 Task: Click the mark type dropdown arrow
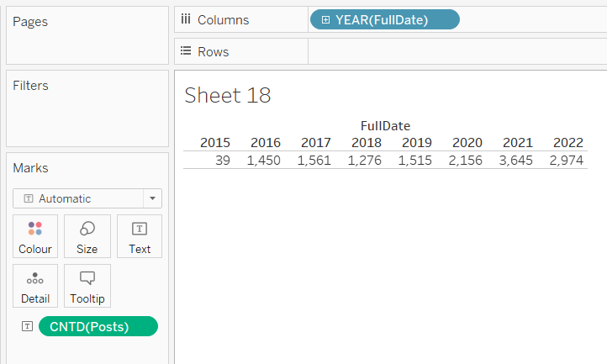click(152, 198)
